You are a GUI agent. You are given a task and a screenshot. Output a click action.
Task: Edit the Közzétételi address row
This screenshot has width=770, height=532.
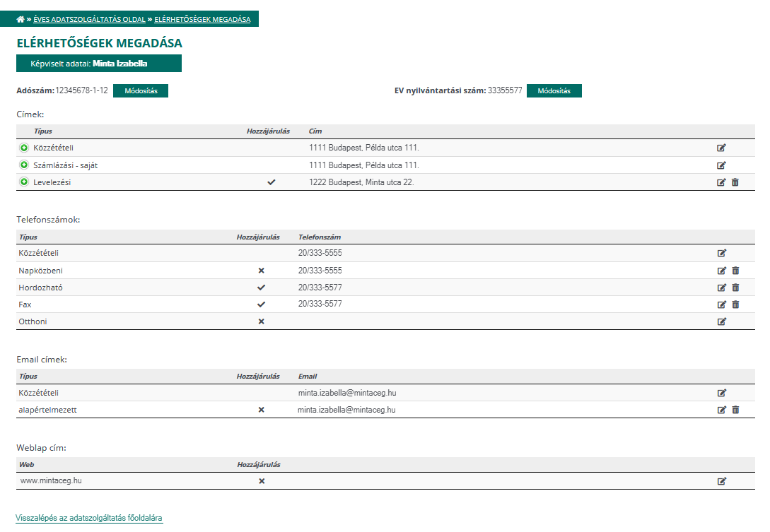tap(721, 148)
